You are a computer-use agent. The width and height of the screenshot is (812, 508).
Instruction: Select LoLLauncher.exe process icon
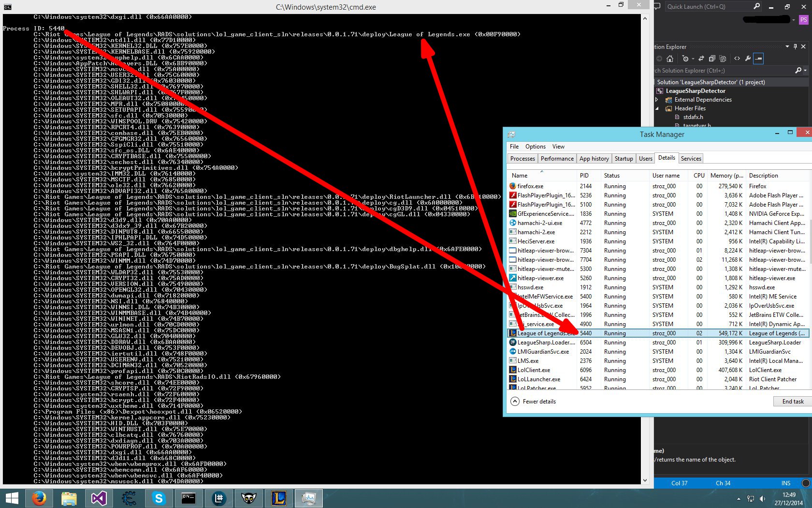click(513, 379)
